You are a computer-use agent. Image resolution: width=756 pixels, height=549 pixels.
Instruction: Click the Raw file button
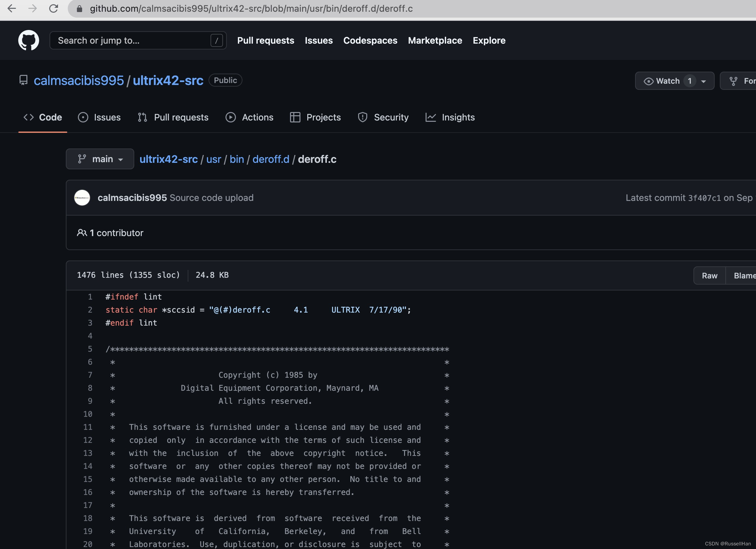(x=710, y=275)
